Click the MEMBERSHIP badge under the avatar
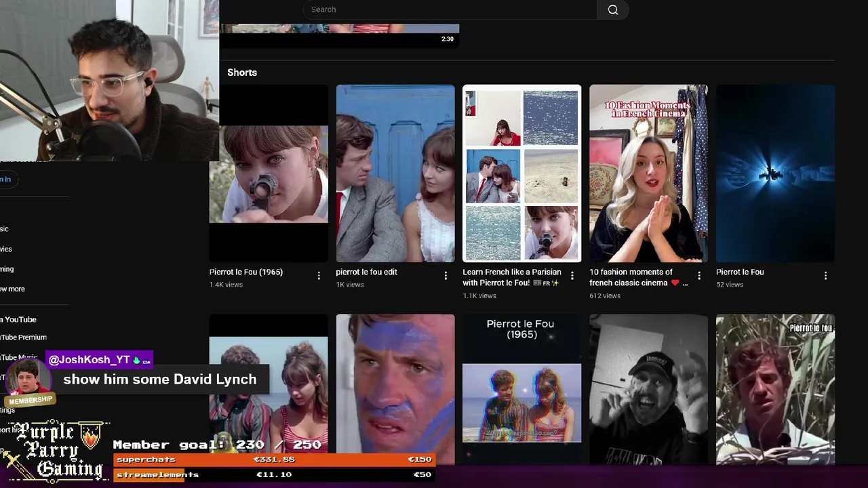The width and height of the screenshot is (868, 488). point(31,401)
